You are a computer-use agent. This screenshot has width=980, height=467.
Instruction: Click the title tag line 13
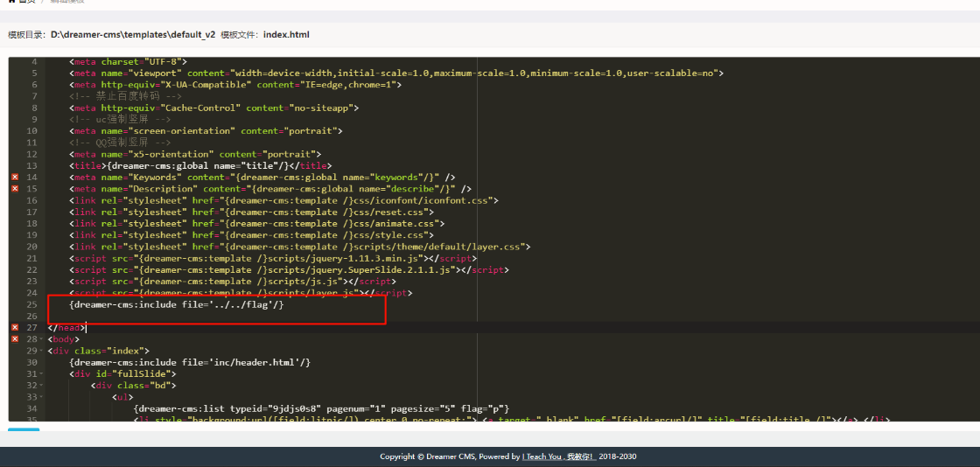point(199,165)
